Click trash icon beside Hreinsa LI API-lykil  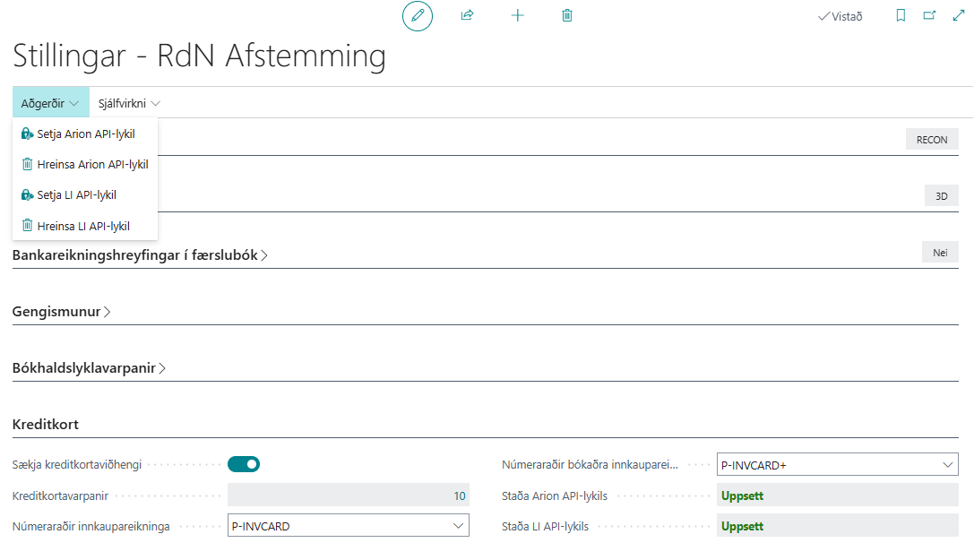[28, 226]
